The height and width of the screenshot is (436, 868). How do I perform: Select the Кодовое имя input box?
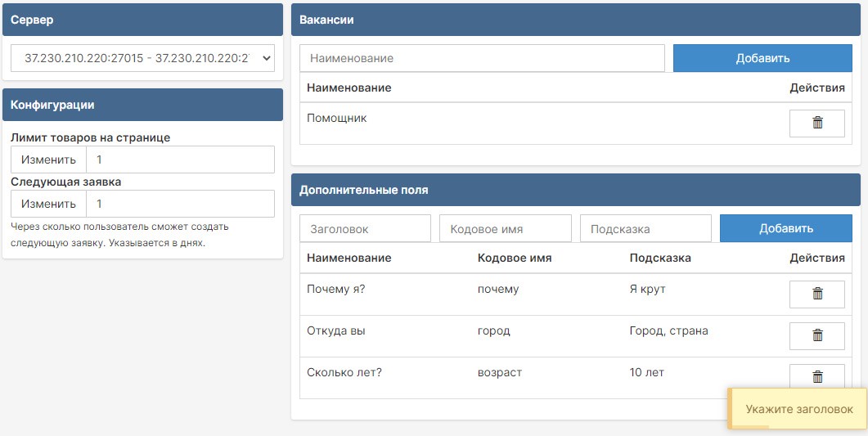(505, 229)
